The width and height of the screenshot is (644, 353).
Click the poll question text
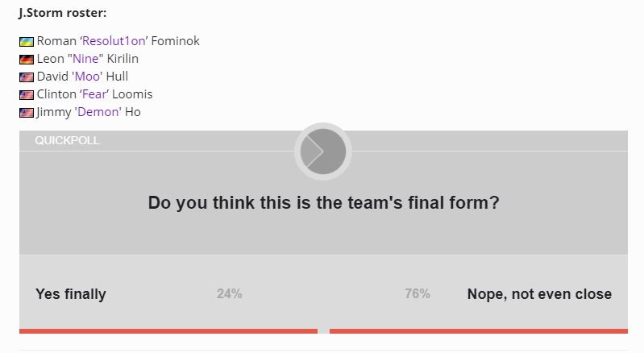point(323,203)
